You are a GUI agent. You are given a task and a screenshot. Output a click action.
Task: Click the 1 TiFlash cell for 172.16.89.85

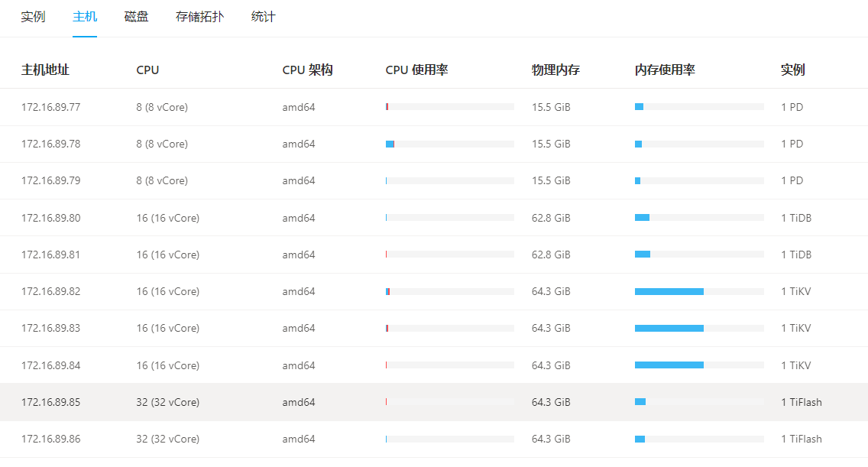802,402
